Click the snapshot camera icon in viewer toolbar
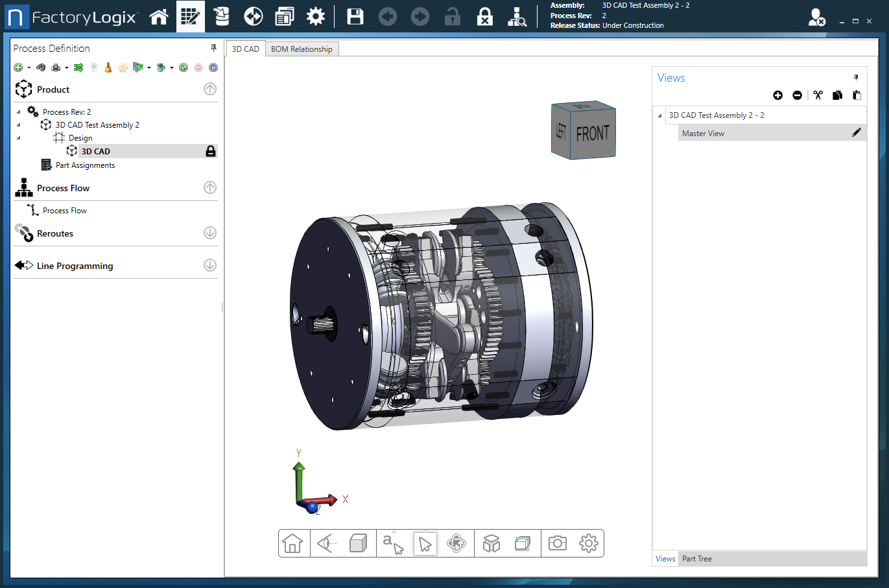The width and height of the screenshot is (889, 588). pos(557,543)
